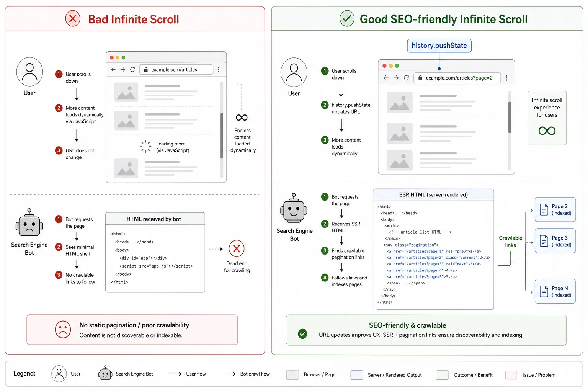Go back in the articles?page=2 browser
Image resolution: width=588 pixels, height=392 pixels.
tap(386, 78)
